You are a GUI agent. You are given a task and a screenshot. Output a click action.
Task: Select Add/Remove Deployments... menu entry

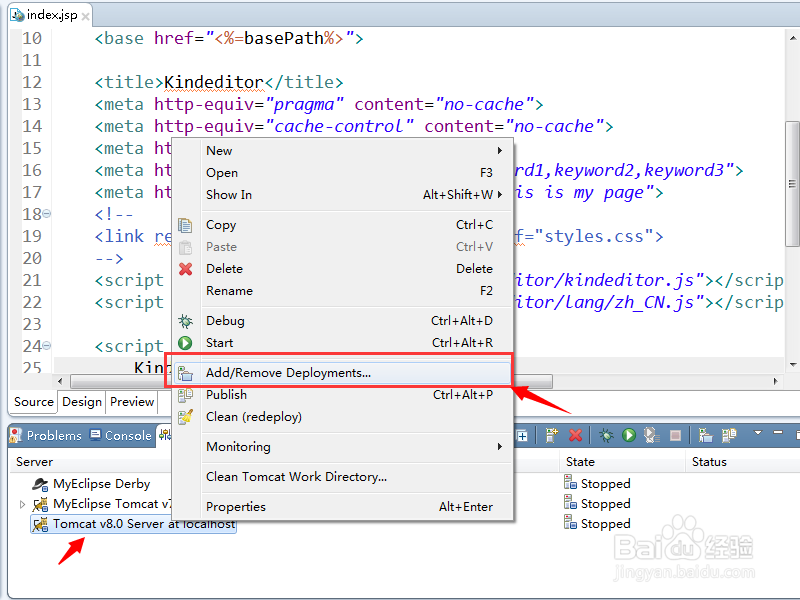tap(342, 372)
